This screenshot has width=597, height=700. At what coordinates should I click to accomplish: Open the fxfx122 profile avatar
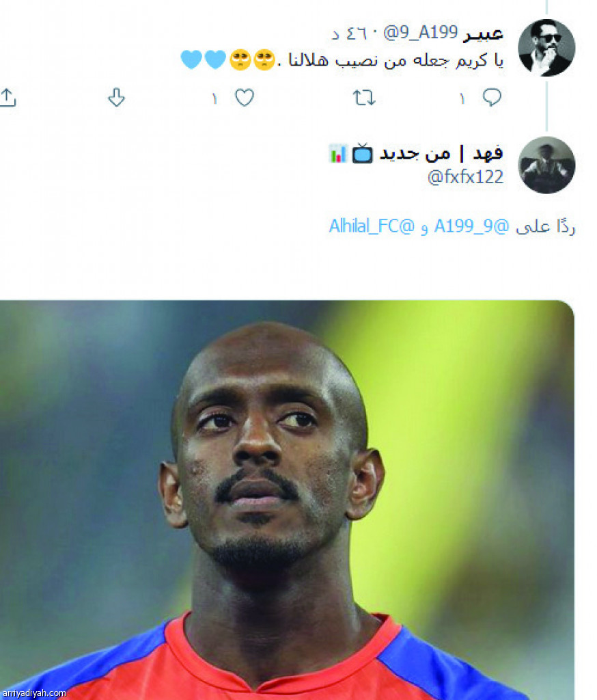[546, 165]
